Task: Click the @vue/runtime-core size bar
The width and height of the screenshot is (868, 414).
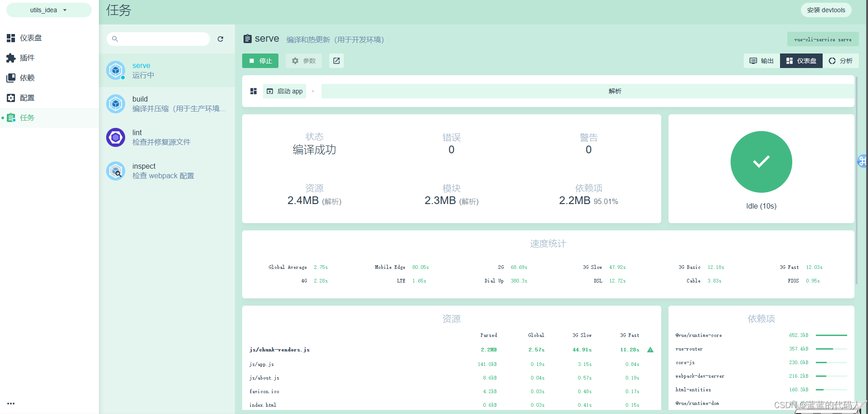Action: 831,335
